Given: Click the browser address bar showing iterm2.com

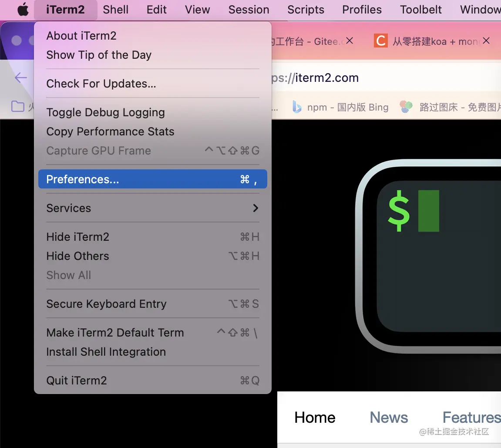Looking at the screenshot, I should point(386,77).
